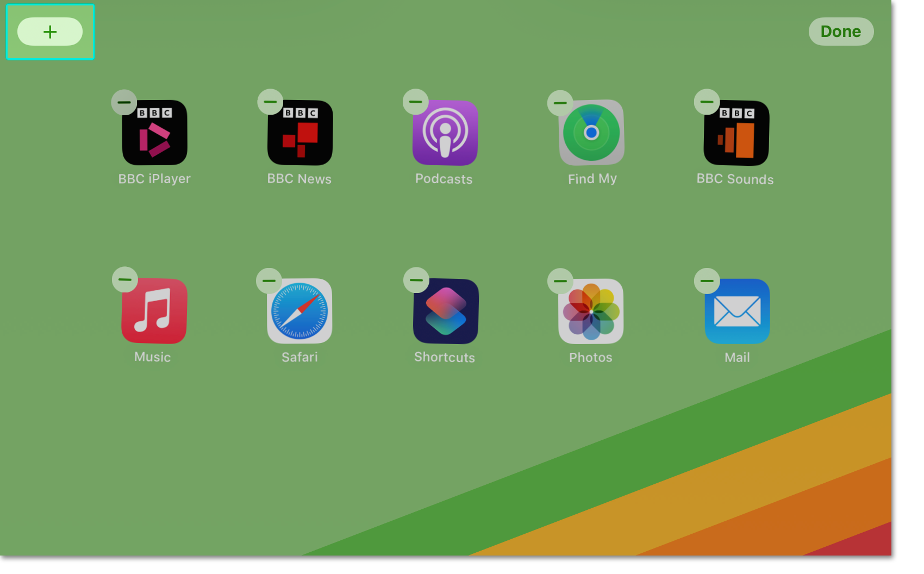This screenshot has height=574, width=924.
Task: Remove Shortcuts from the home screen
Action: (x=416, y=280)
